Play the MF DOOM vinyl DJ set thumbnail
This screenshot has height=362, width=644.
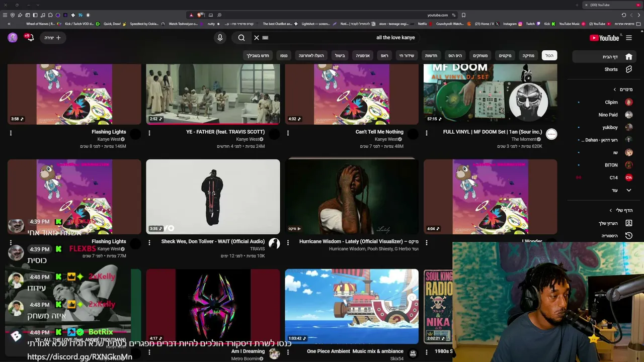click(490, 94)
